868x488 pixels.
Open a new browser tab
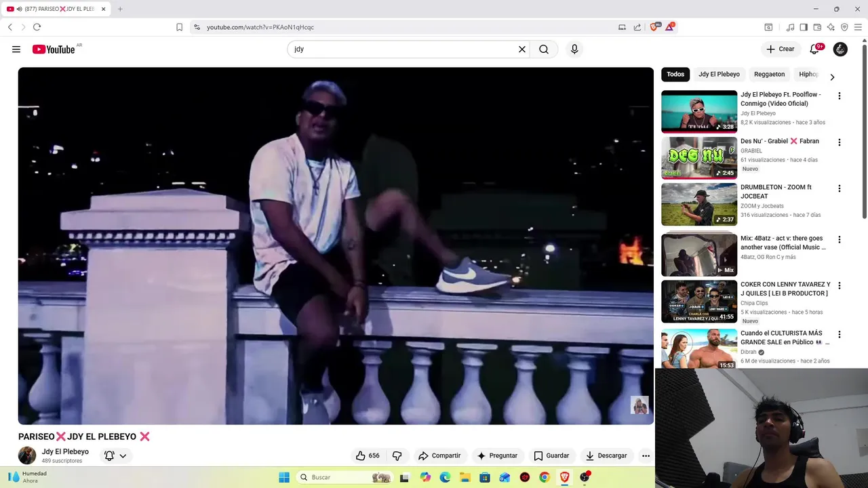(x=120, y=9)
